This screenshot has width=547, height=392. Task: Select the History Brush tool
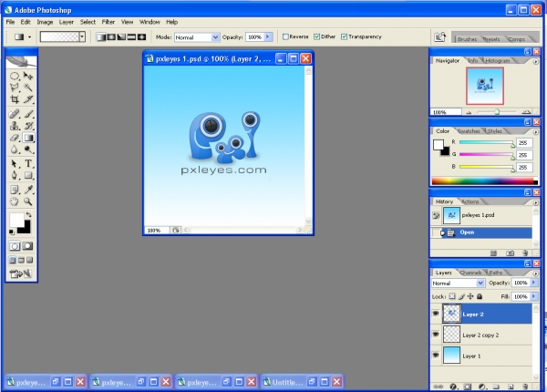(28, 126)
